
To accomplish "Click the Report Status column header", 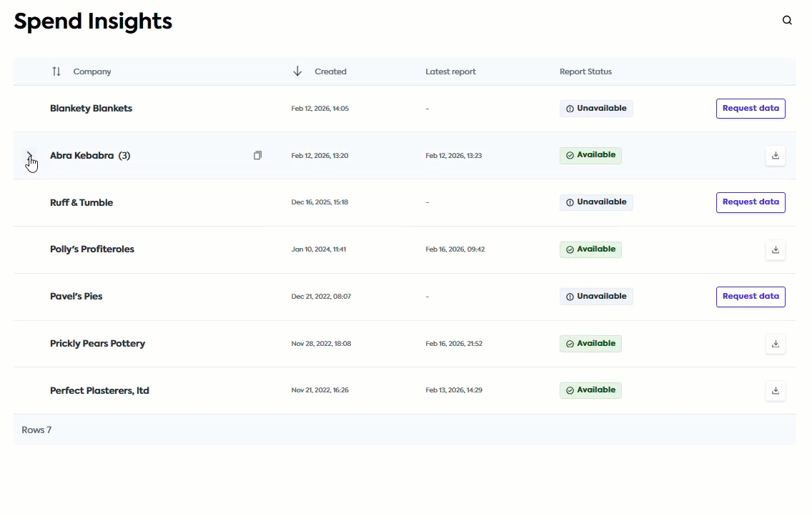I will point(586,71).
